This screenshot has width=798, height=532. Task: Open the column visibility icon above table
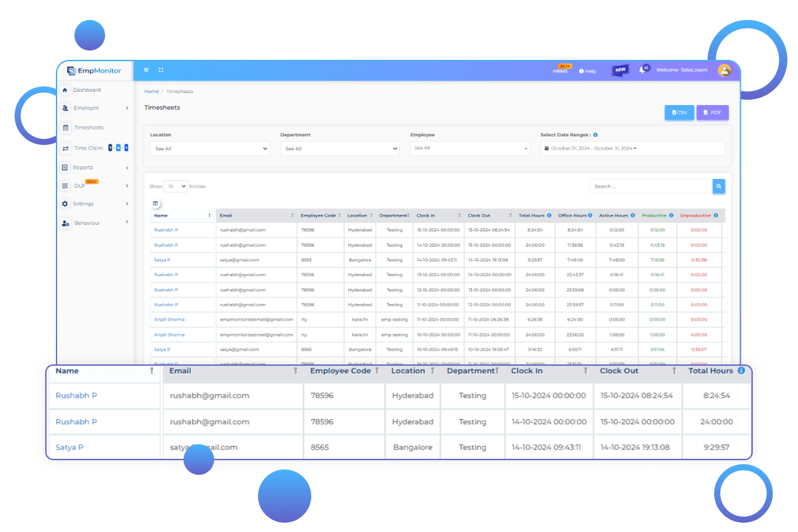(x=156, y=203)
